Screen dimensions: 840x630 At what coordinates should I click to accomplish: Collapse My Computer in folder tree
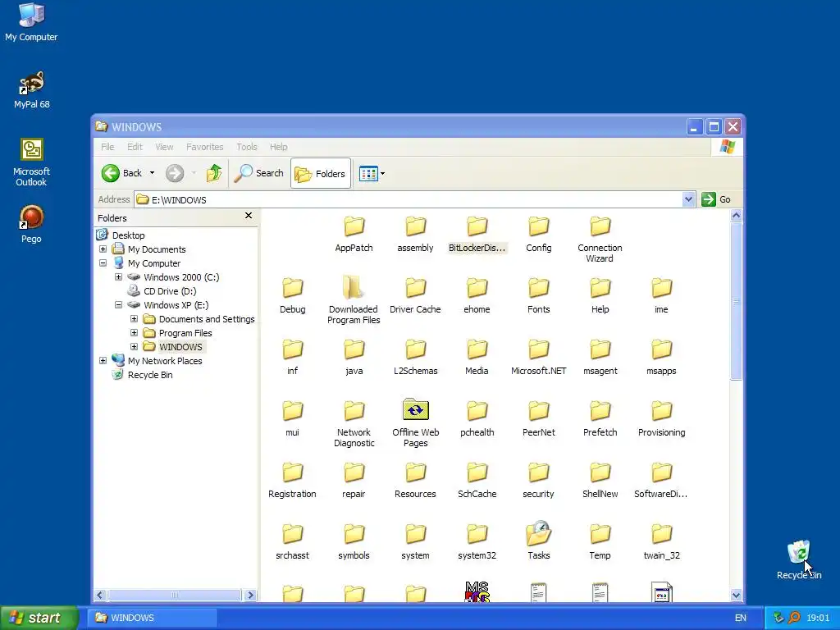tap(103, 263)
